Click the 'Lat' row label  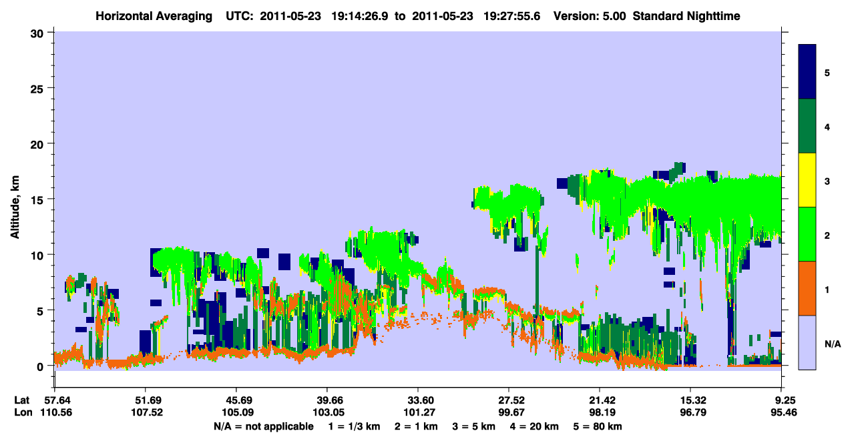coord(22,400)
